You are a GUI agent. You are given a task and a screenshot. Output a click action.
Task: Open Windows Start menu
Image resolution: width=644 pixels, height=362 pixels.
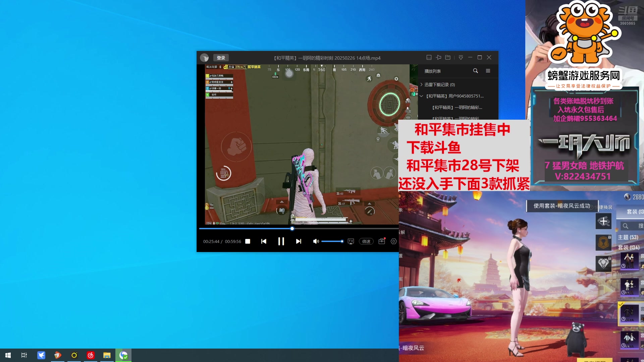coord(8,355)
